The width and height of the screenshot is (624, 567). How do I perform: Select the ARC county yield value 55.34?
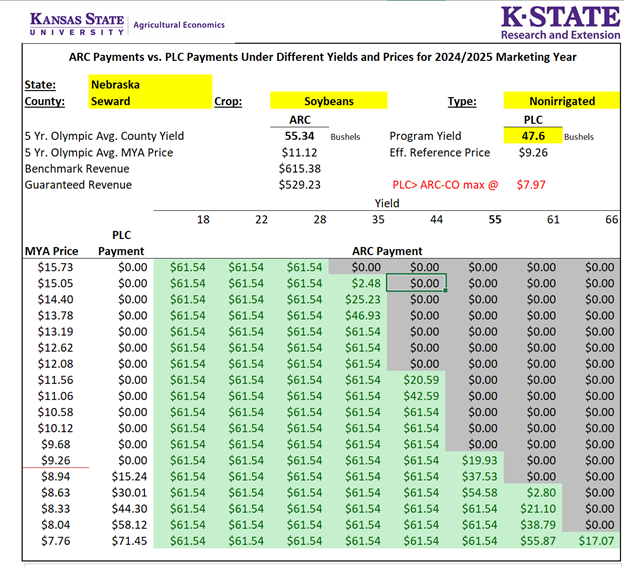click(299, 135)
